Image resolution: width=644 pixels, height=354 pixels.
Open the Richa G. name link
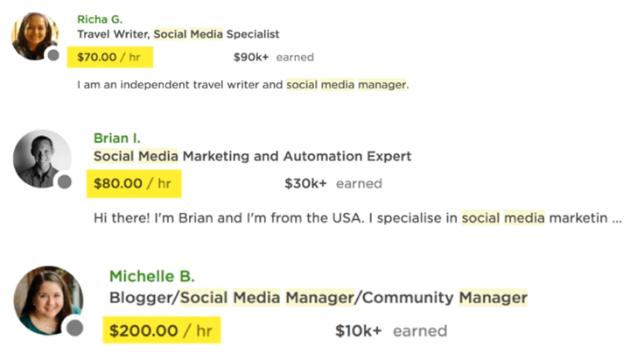coord(99,18)
